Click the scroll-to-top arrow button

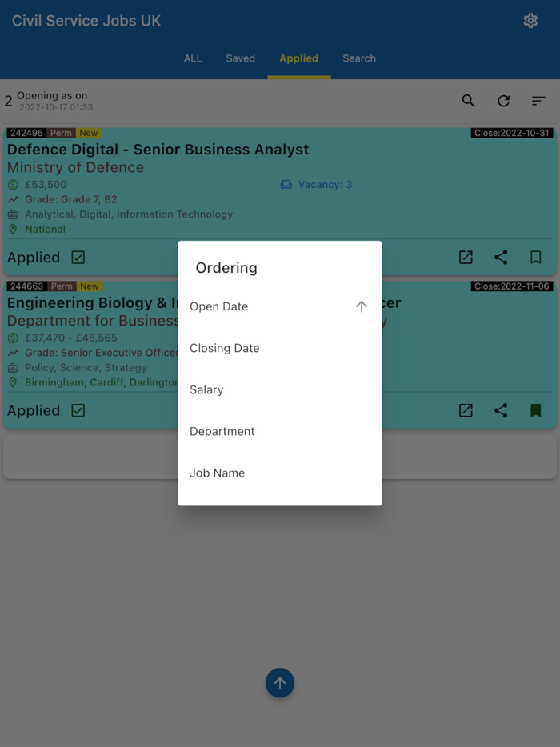[280, 683]
